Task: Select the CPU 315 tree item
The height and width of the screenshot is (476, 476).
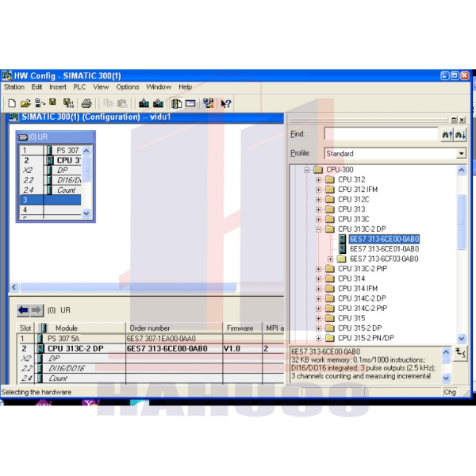Action: (x=351, y=318)
